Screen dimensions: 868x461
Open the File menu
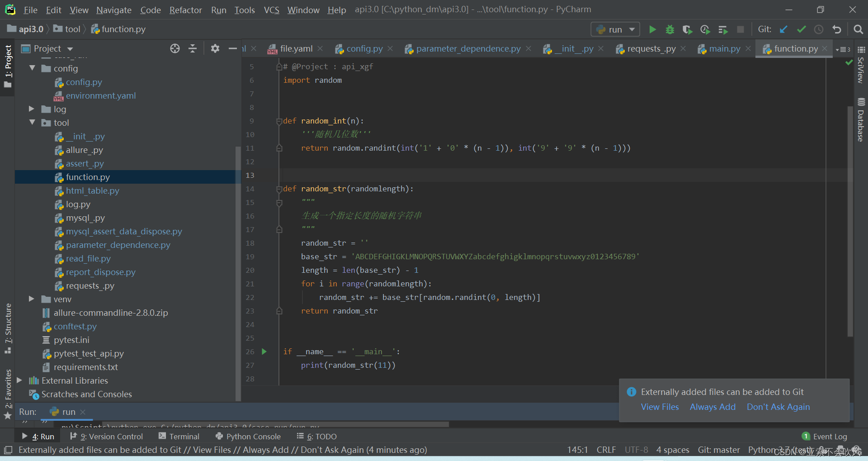[x=30, y=10]
